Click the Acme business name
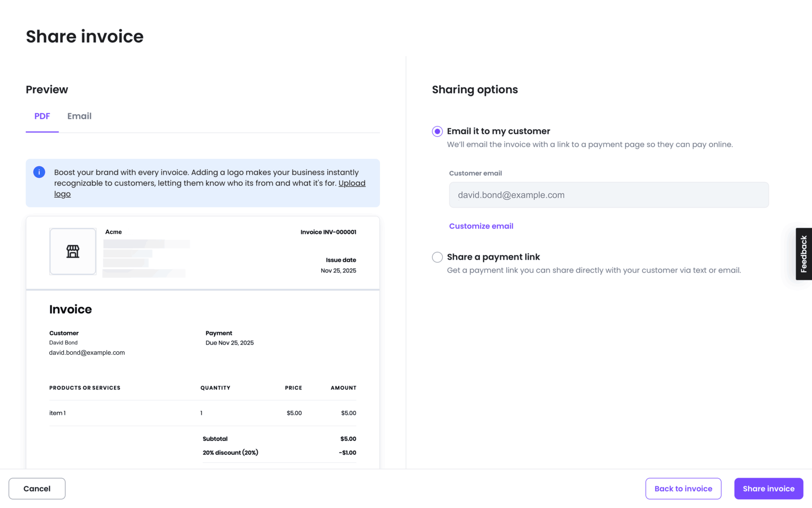 (x=113, y=232)
